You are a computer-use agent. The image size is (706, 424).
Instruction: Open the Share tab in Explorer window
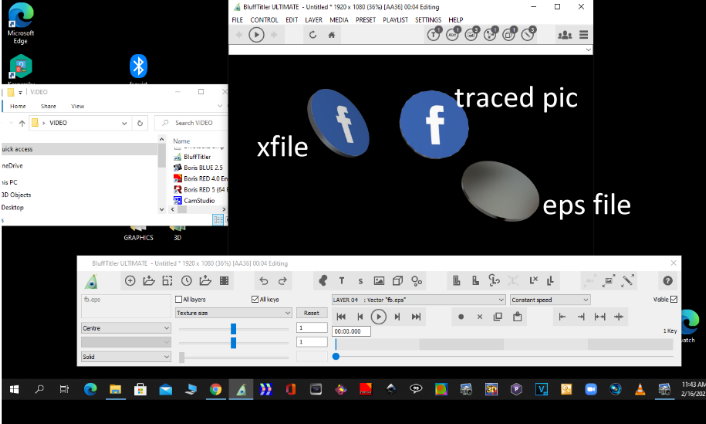point(48,106)
